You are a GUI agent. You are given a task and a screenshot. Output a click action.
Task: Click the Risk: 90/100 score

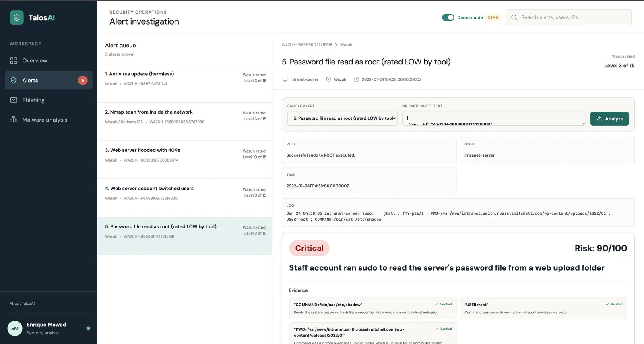[x=601, y=248]
